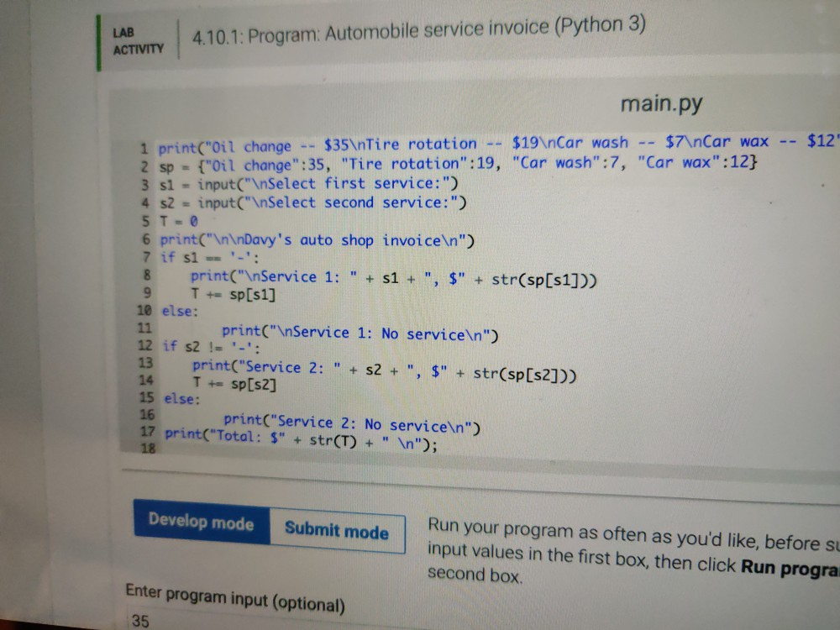Click the main.py file title
The width and height of the screenshot is (840, 630).
click(x=661, y=102)
